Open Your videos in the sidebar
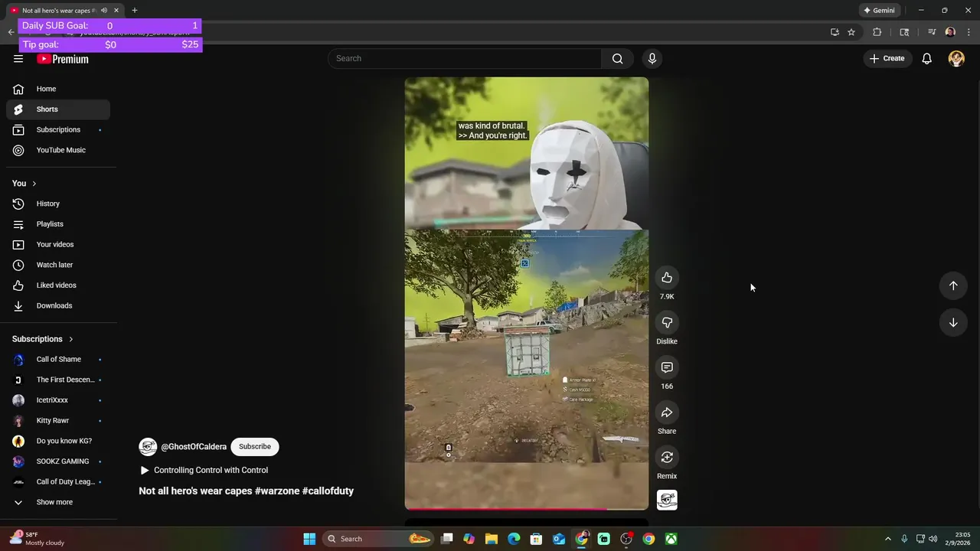 point(58,244)
